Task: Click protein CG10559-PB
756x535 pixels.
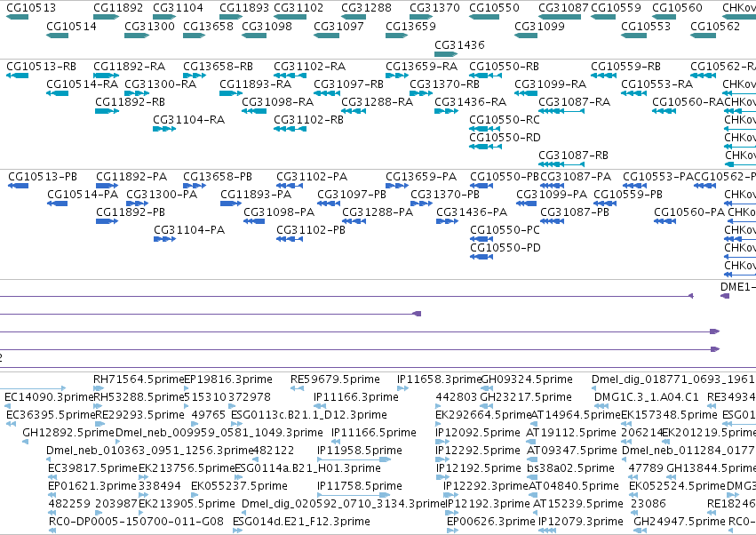Action: click(628, 195)
